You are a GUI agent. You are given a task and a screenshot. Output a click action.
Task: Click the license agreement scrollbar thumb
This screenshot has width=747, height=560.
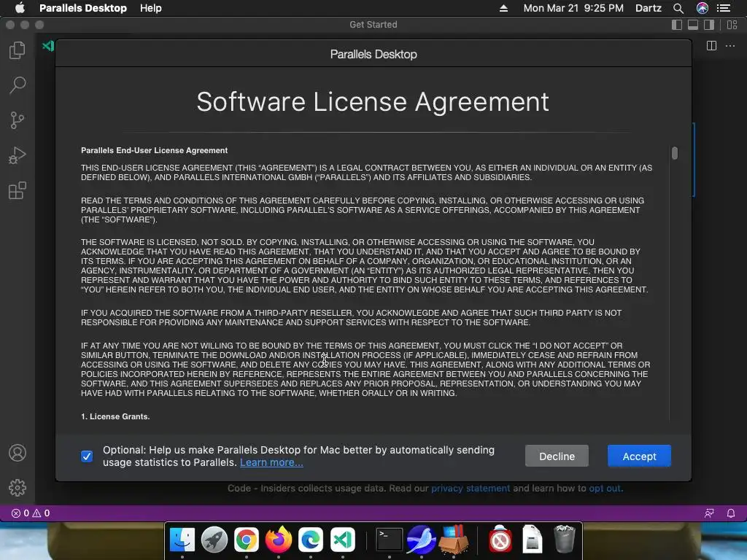pyautogui.click(x=675, y=153)
